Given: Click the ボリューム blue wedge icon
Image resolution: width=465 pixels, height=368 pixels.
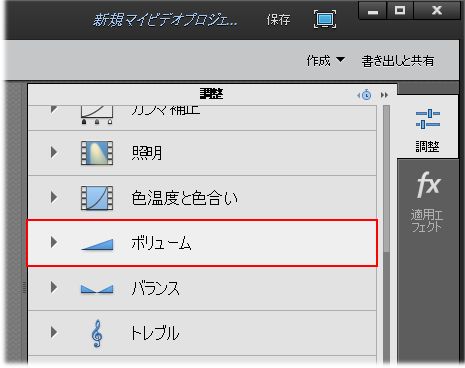Looking at the screenshot, I should point(97,244).
